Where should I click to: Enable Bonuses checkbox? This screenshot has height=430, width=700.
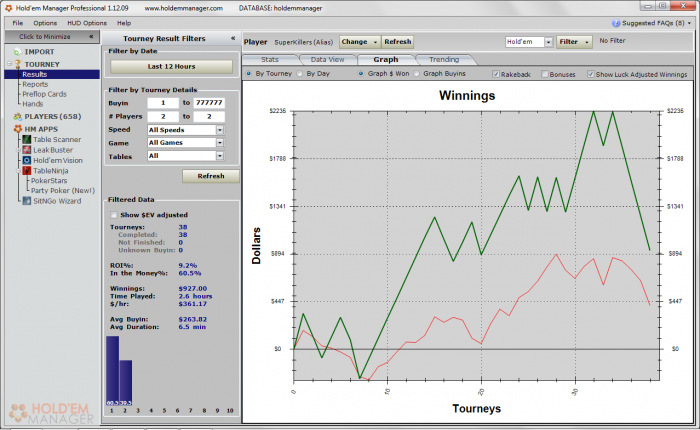coord(545,74)
